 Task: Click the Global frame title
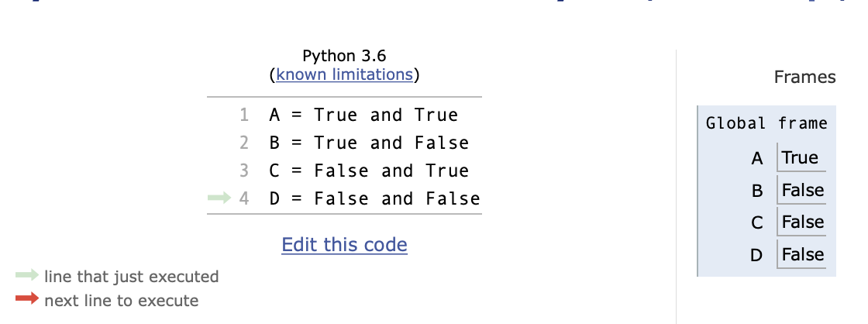coord(766,123)
